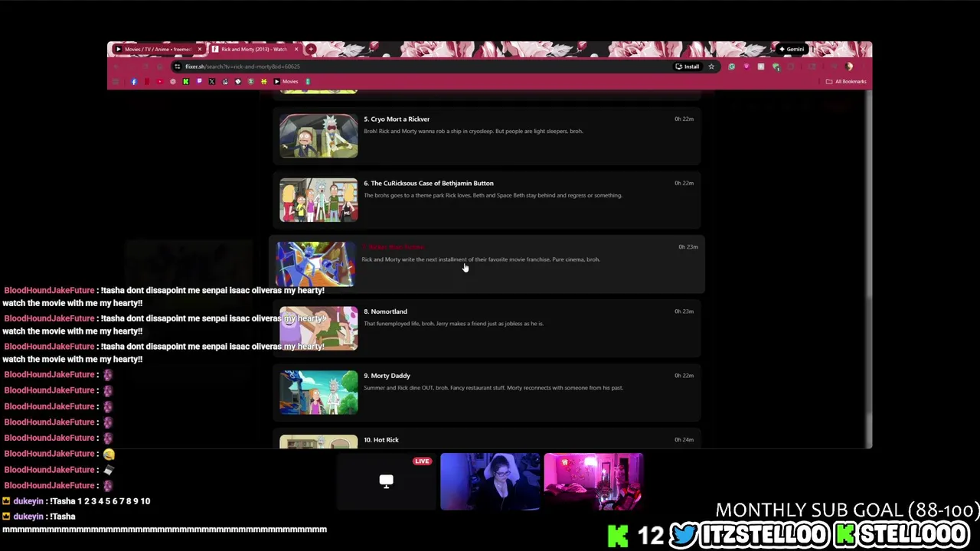Click the green Kick logo beside 12
The width and height of the screenshot is (980, 551).
[x=618, y=536]
